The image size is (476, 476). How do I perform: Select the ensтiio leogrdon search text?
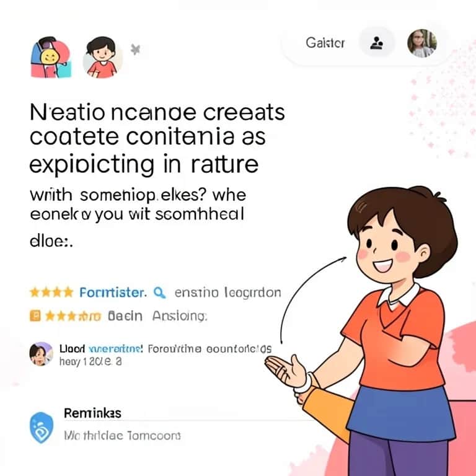click(x=227, y=293)
